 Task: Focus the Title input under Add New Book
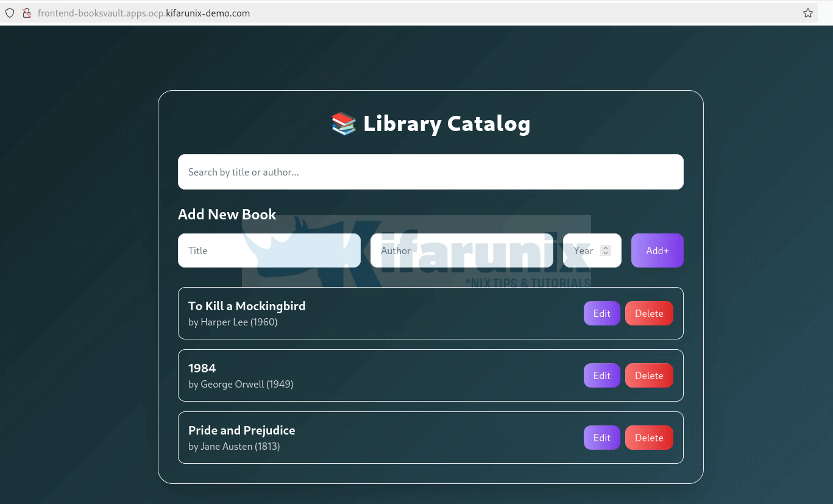pos(269,250)
